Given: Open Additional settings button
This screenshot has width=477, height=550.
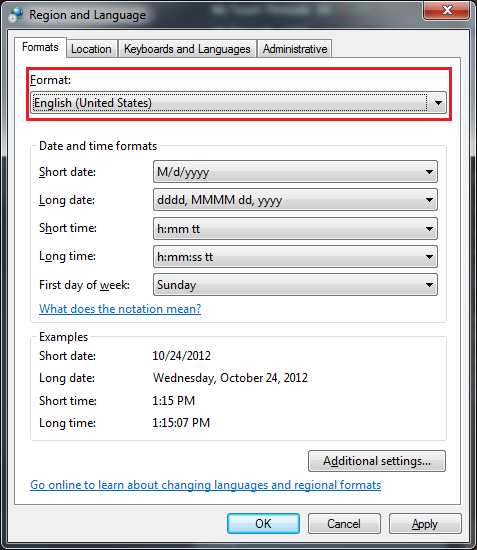Looking at the screenshot, I should tap(377, 461).
